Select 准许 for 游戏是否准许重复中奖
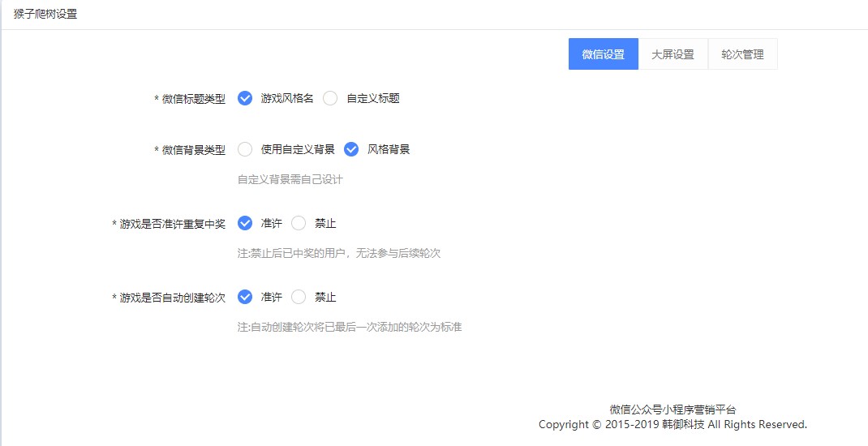This screenshot has height=446, width=868. (245, 224)
